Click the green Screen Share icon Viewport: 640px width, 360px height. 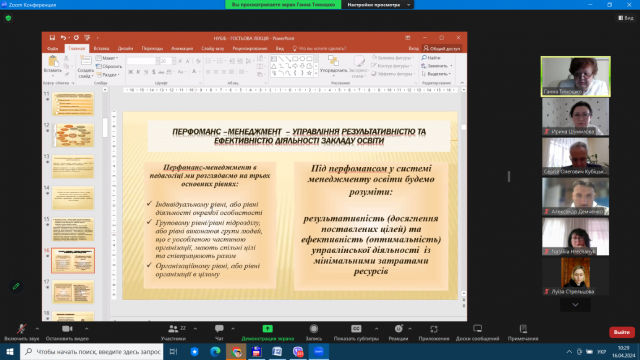tap(267, 329)
